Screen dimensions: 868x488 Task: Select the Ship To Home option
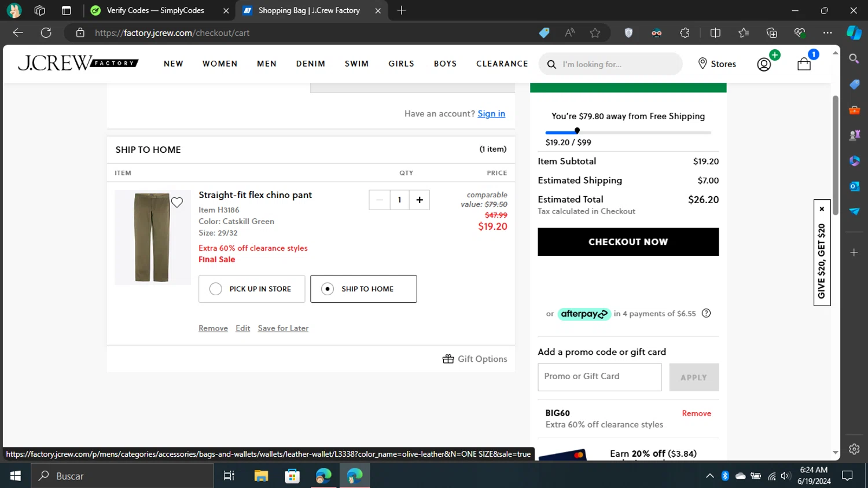point(363,289)
